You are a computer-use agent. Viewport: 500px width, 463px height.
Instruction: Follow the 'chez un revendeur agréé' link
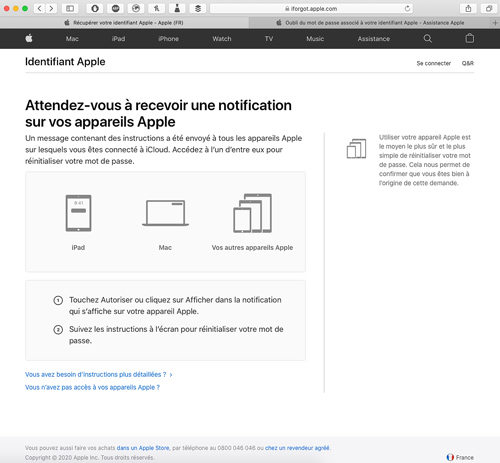pyautogui.click(x=297, y=448)
